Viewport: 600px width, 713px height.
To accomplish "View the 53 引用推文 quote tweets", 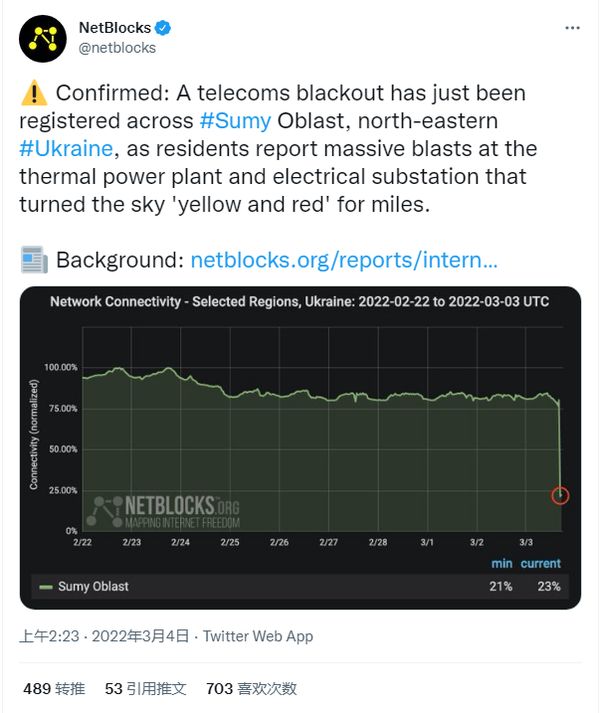I will click(145, 688).
